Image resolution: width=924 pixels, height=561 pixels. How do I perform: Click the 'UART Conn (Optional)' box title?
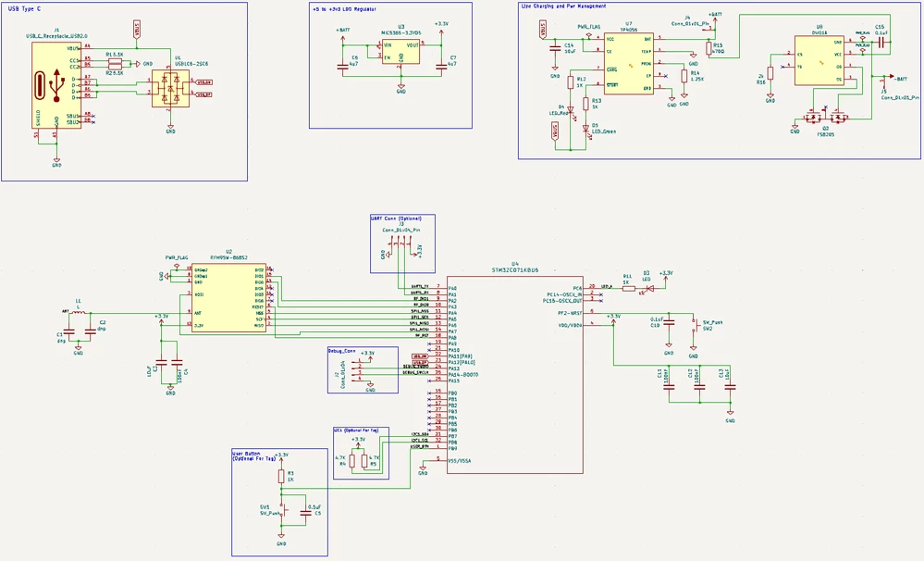[396, 218]
